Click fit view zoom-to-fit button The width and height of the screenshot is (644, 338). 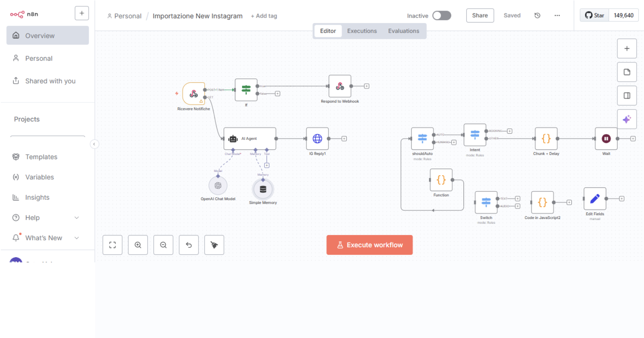(112, 245)
